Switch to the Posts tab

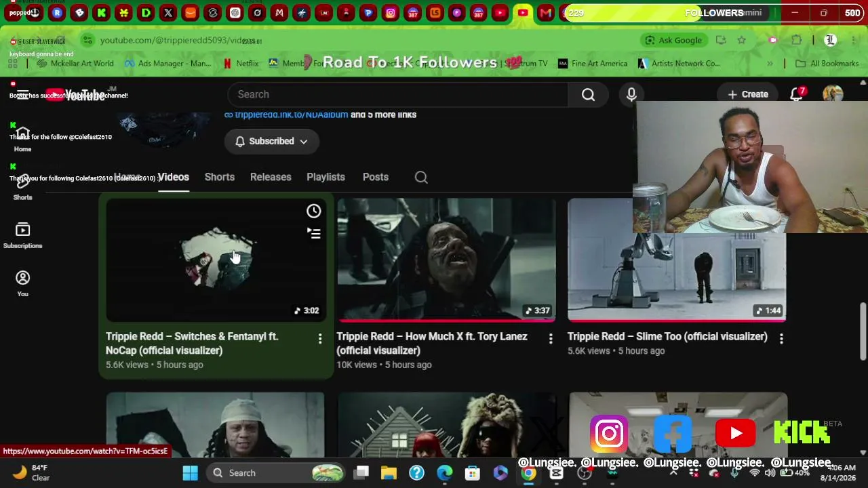[376, 177]
